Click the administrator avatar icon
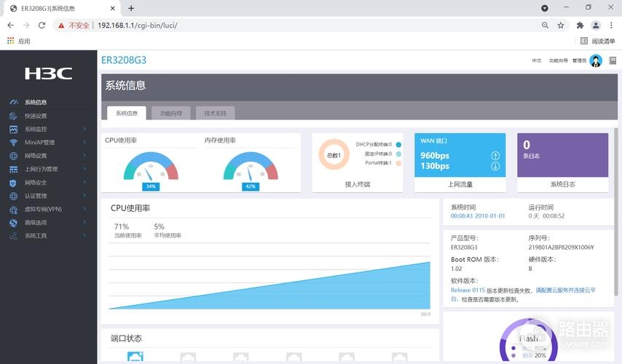The width and height of the screenshot is (622, 364). 596,61
